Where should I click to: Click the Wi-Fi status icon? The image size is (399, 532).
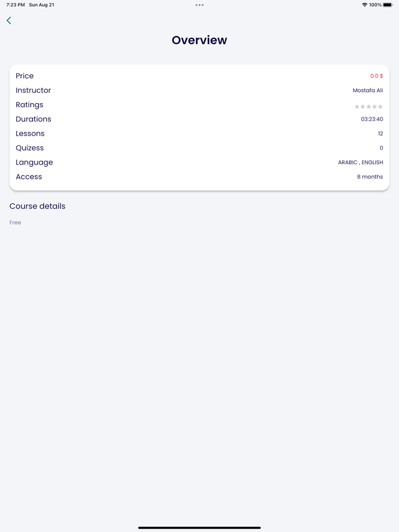coord(364,4)
